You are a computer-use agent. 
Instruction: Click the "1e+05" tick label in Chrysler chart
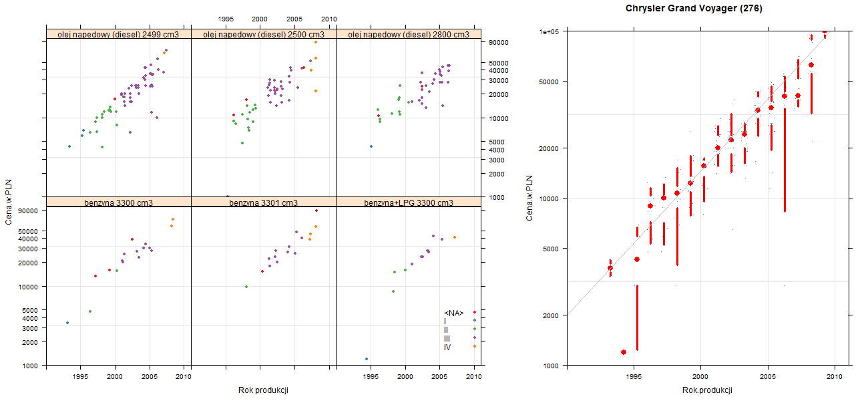549,31
